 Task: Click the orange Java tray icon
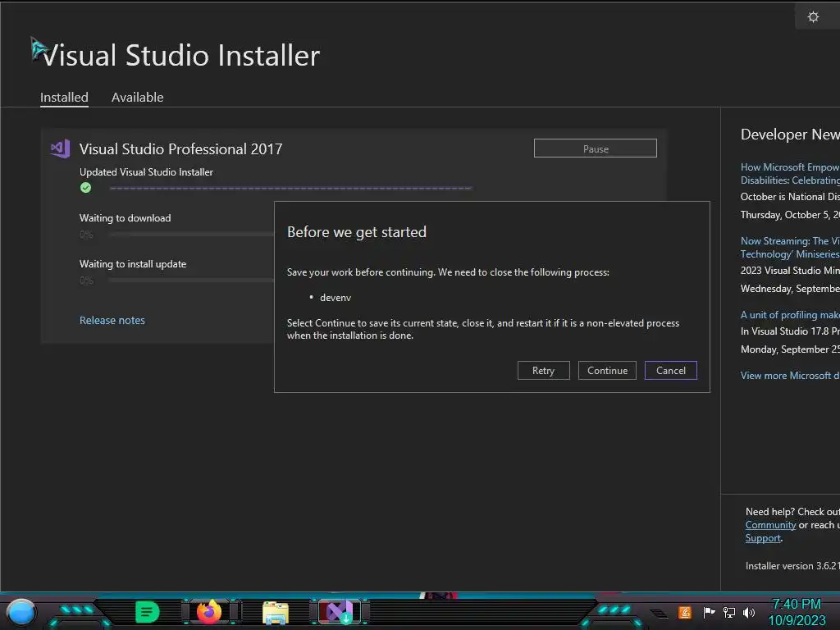click(685, 612)
